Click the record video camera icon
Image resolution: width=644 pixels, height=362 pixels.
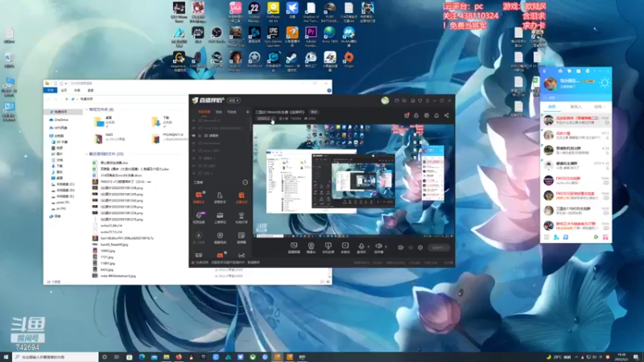click(400, 248)
